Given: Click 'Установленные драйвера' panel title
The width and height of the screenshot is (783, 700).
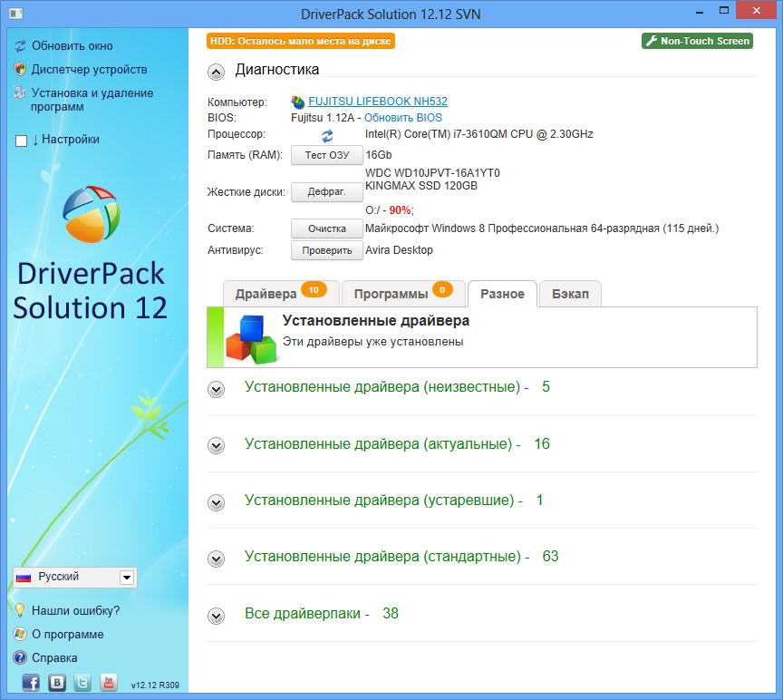Looking at the screenshot, I should [376, 321].
